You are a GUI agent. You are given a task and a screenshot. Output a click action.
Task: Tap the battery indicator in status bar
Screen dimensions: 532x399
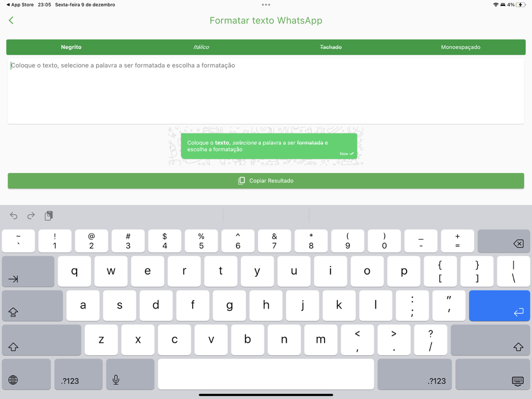pyautogui.click(x=520, y=5)
